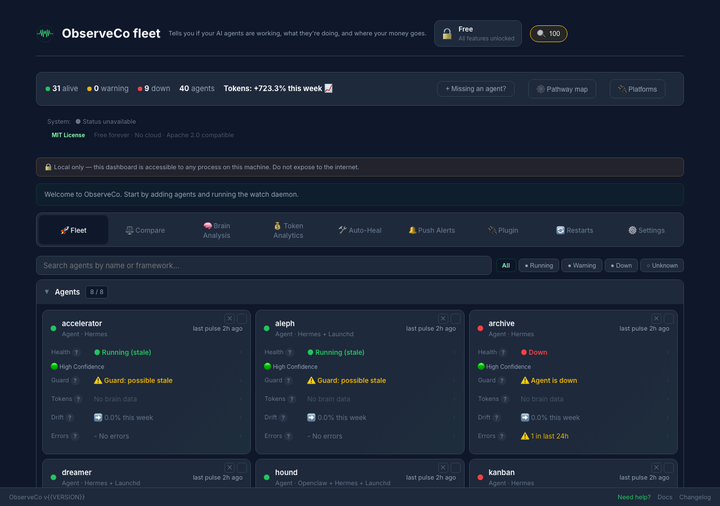Click Drift help icon on archive card

click(x=496, y=417)
